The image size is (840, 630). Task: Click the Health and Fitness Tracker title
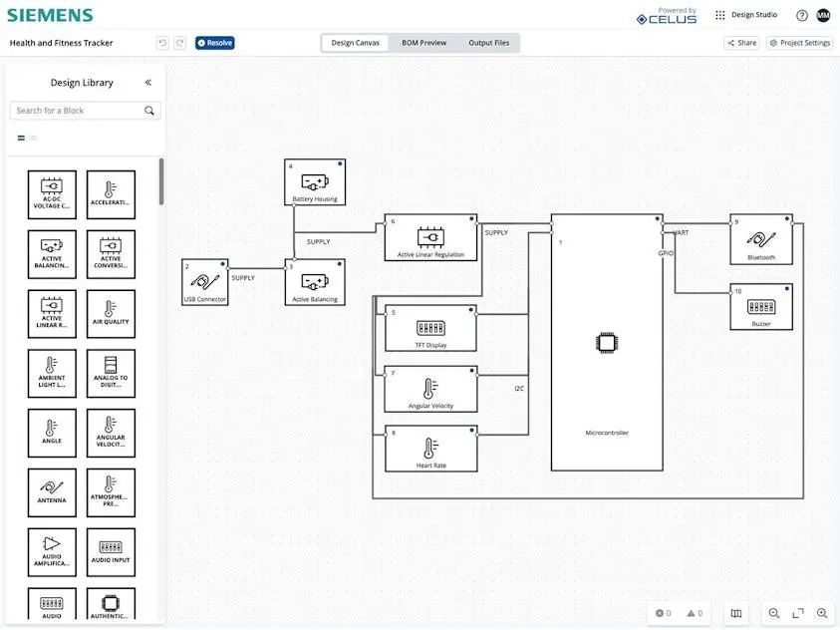(x=61, y=43)
